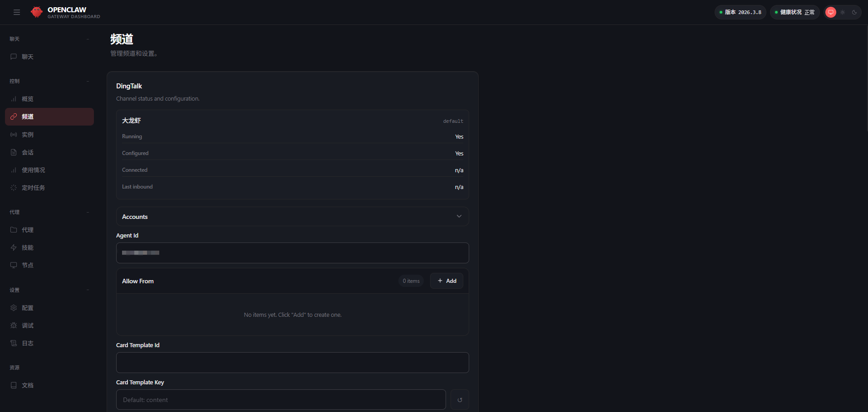868x412 pixels.
Task: Select 频道 channels sidebar item
Action: point(49,116)
